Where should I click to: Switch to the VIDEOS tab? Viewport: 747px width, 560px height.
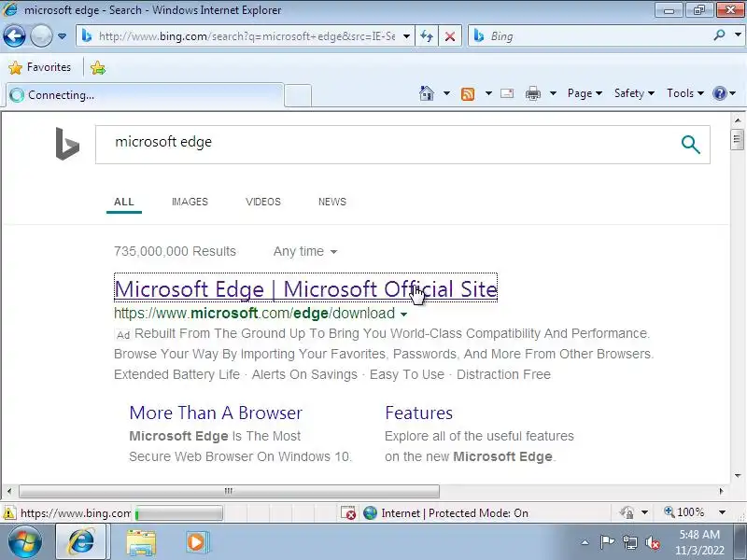click(263, 202)
